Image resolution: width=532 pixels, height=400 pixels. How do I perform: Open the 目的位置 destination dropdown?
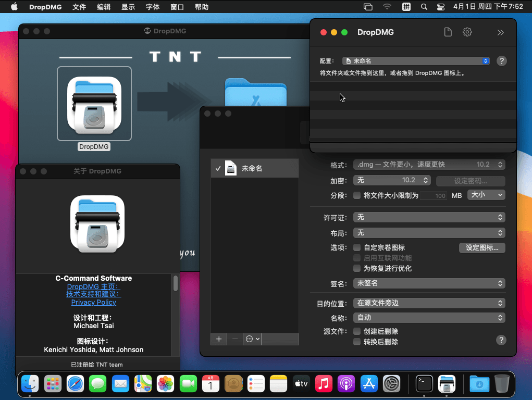pyautogui.click(x=429, y=303)
